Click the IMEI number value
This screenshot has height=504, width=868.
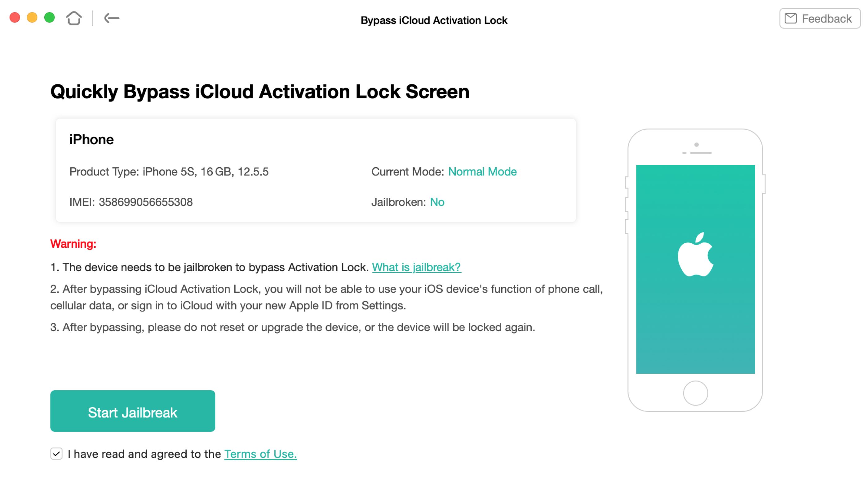[x=145, y=202]
